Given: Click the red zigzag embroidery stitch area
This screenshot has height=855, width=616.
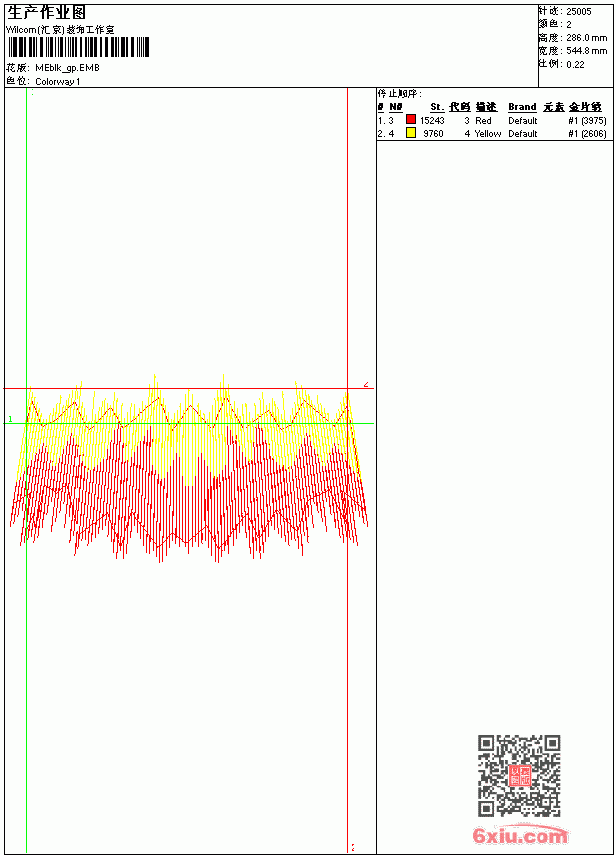Looking at the screenshot, I should (188, 491).
